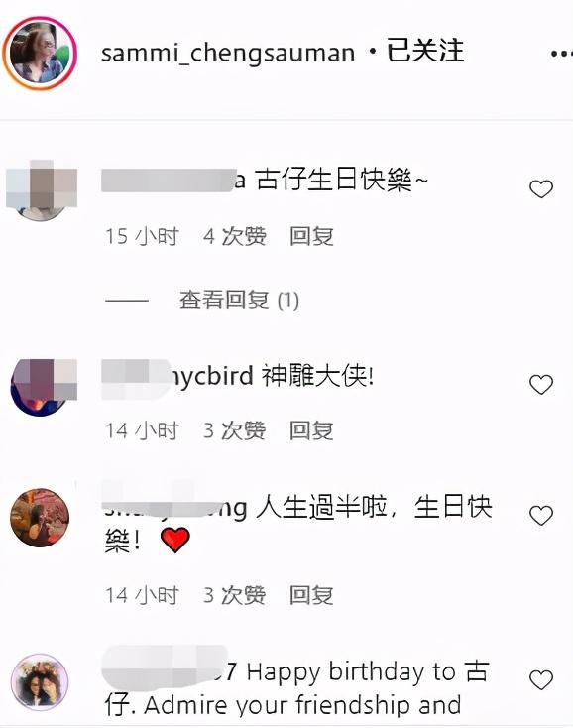Viewport: 573px width, 728px height.
Task: Like the 神雕大侠 comment
Action: pos(541,385)
